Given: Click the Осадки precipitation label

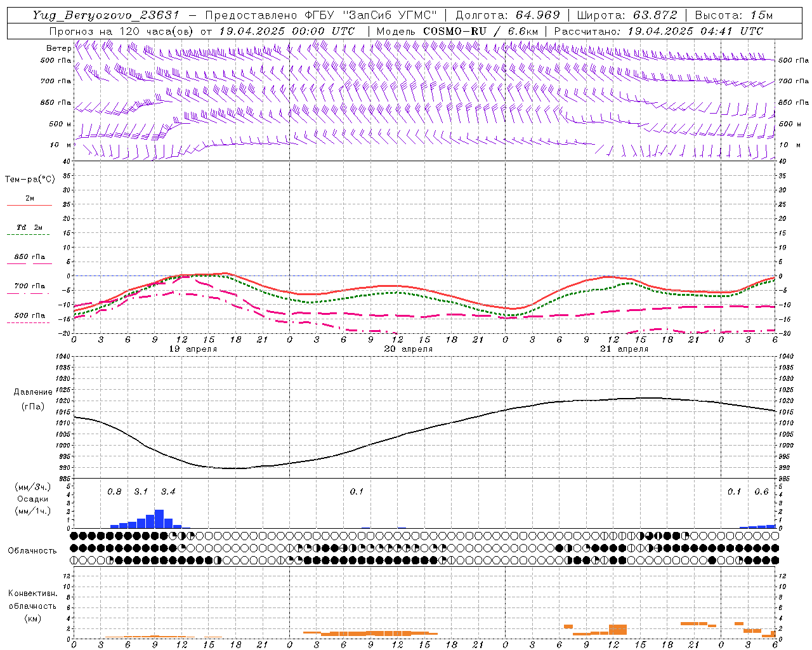Looking at the screenshot, I should [32, 499].
